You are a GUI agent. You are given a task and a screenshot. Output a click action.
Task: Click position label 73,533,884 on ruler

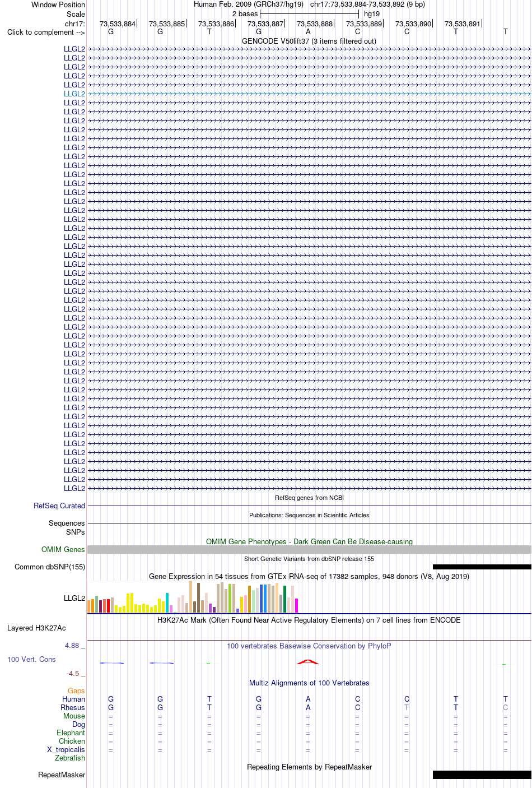[x=118, y=24]
